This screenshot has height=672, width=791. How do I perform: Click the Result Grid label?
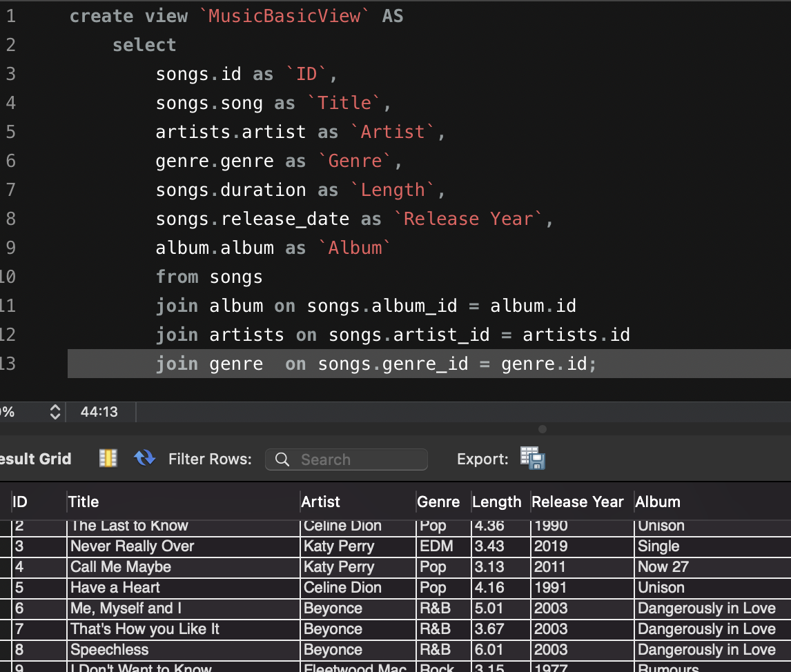pyautogui.click(x=35, y=459)
